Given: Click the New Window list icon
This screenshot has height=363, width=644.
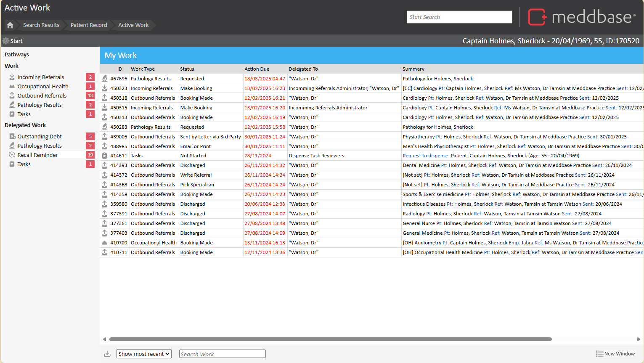Looking at the screenshot, I should click(x=599, y=354).
